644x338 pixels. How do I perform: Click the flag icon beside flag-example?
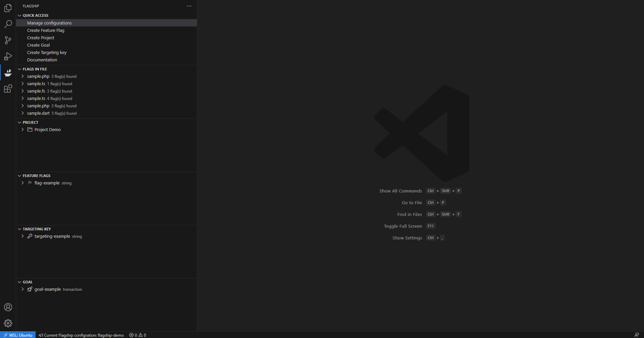pos(30,183)
